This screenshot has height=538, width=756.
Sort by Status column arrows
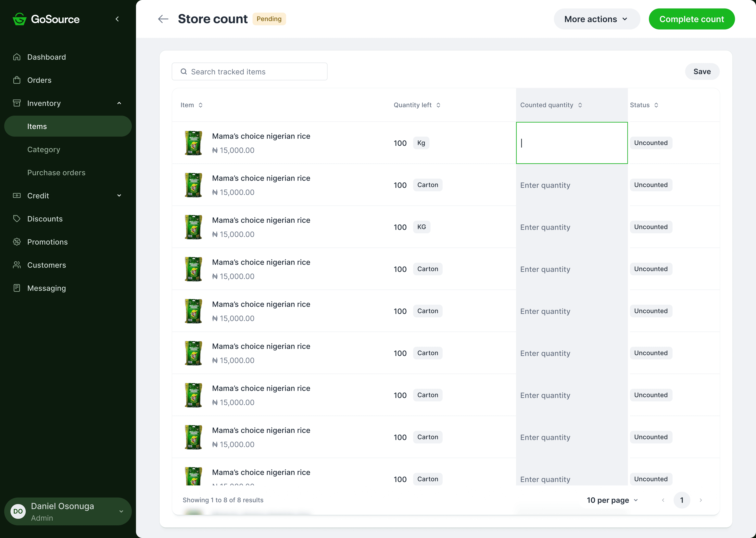point(656,105)
